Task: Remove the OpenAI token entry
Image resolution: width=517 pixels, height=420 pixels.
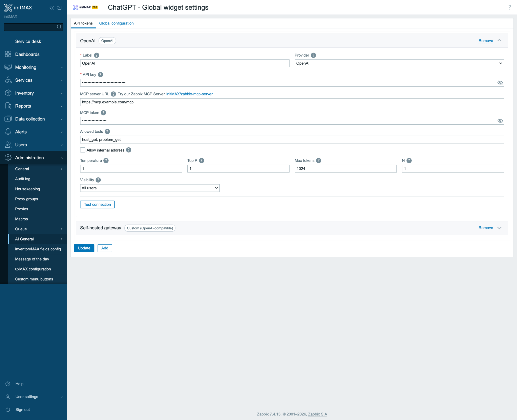Action: (485, 41)
